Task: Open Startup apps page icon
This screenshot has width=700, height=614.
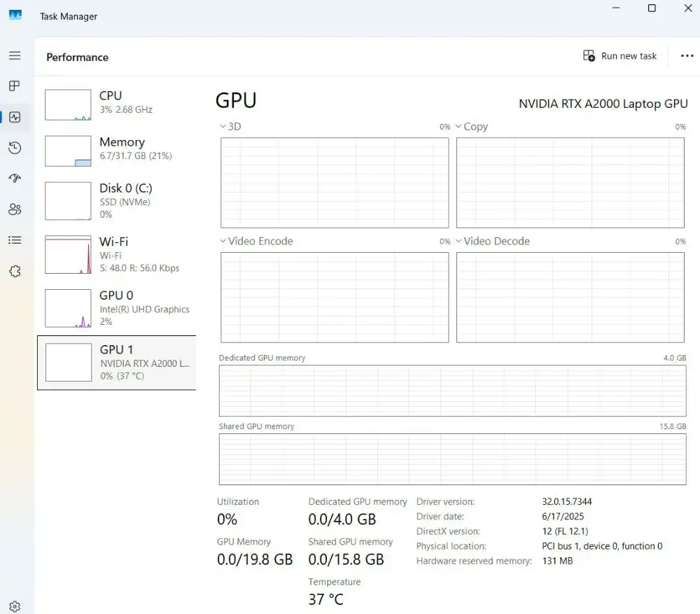Action: pyautogui.click(x=15, y=179)
